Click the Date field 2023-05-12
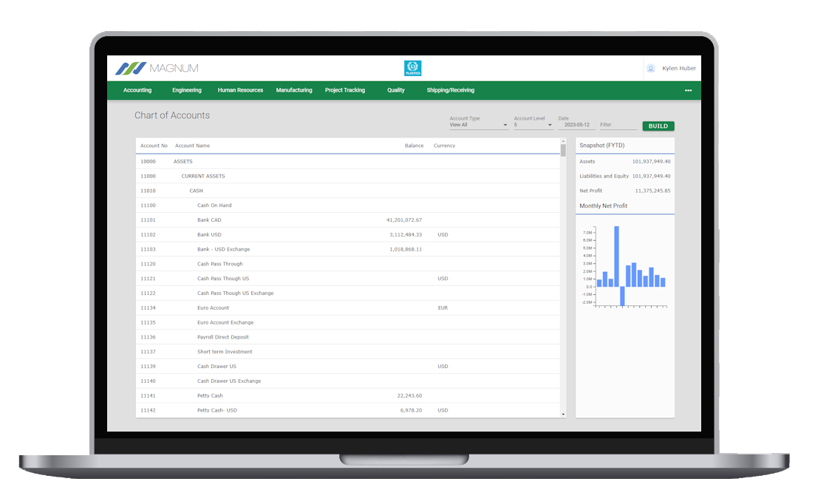Viewport: 815px width, 504px height. tap(576, 125)
